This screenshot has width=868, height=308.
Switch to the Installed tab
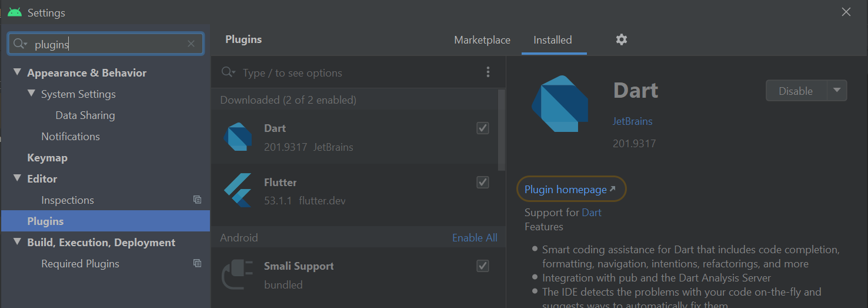click(553, 40)
